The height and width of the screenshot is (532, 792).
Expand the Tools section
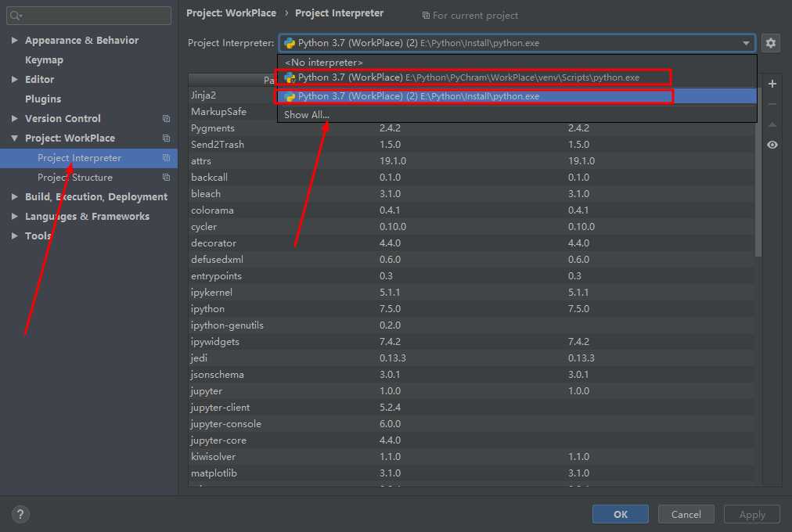[14, 235]
